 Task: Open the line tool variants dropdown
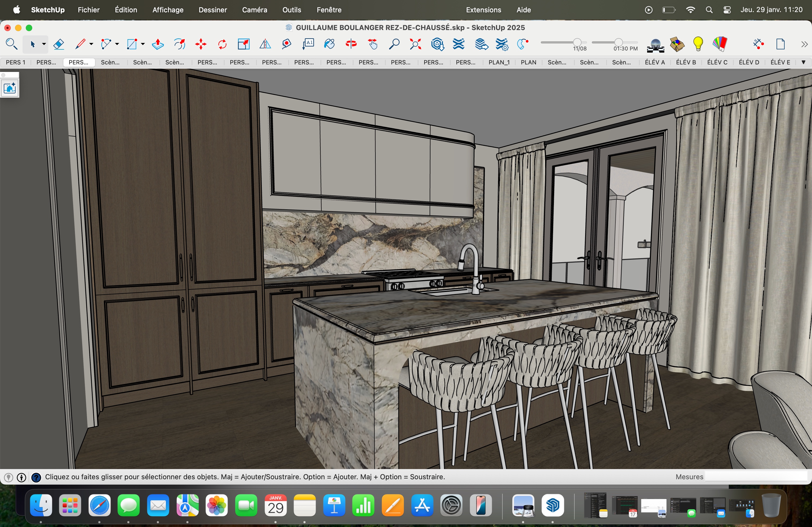coord(91,44)
